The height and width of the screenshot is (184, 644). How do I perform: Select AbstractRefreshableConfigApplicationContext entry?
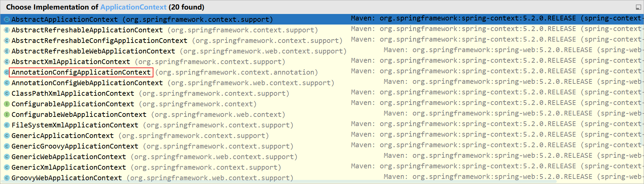click(x=99, y=41)
